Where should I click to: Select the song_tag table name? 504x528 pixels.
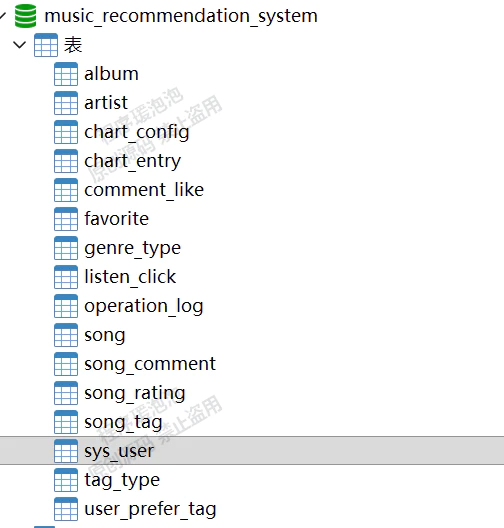pos(123,422)
